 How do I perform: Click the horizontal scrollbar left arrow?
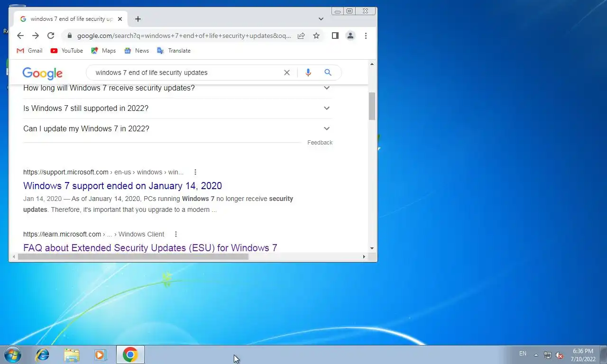point(14,256)
